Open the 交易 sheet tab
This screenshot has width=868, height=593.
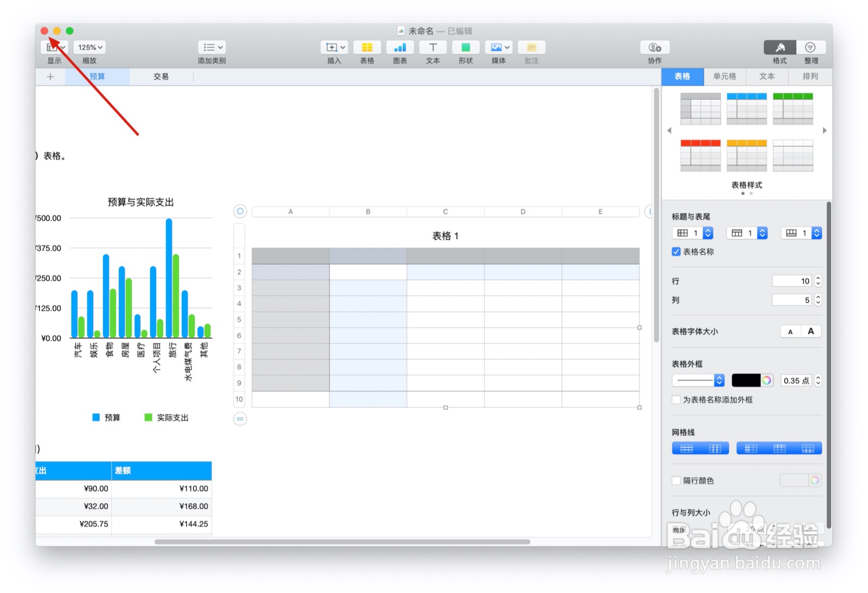click(x=161, y=76)
